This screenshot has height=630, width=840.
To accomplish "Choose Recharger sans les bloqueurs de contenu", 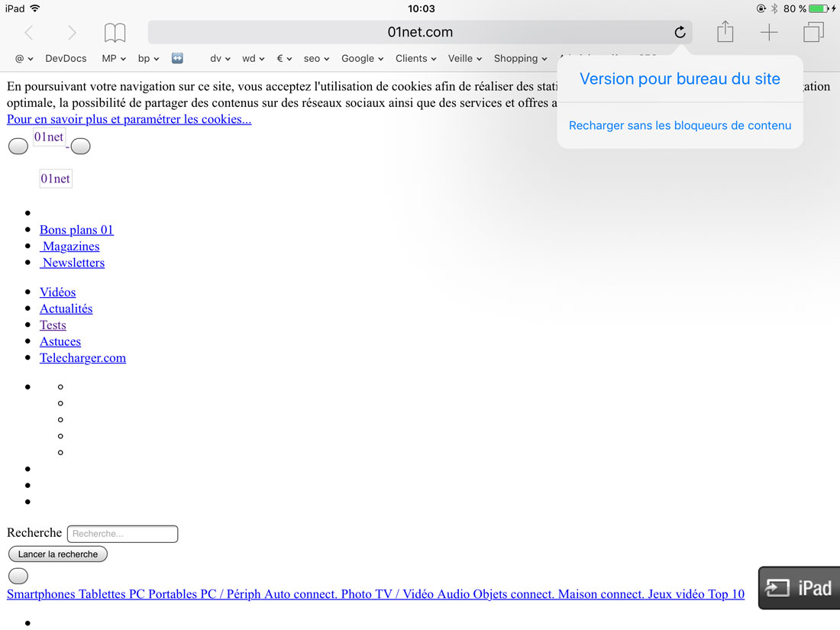I will coord(680,125).
